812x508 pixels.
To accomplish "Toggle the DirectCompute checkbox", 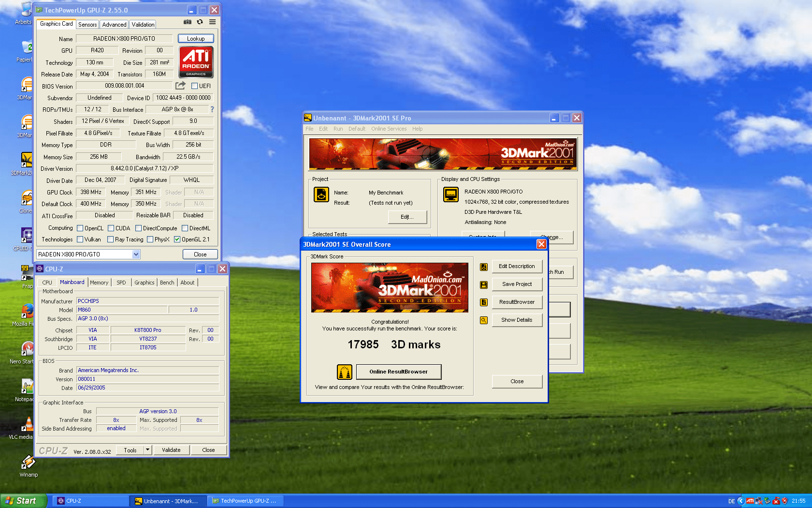I will pos(138,228).
